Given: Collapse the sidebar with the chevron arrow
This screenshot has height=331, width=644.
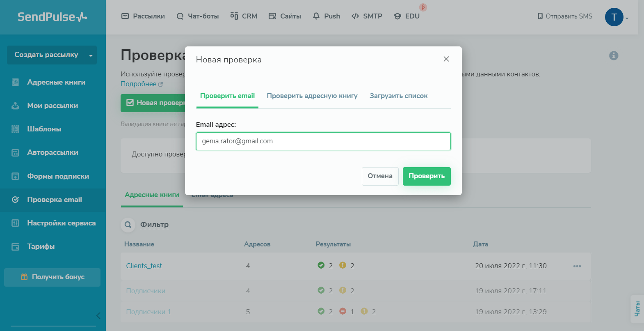Looking at the screenshot, I should coord(98,315).
